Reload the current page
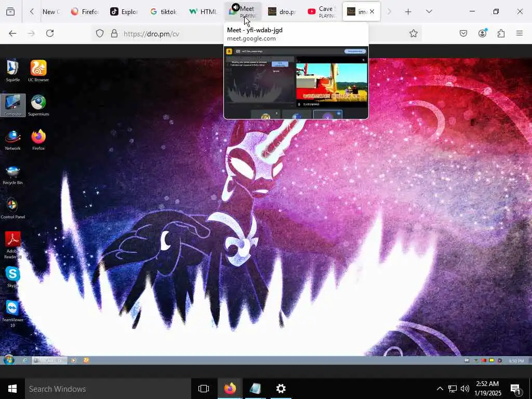 50,33
